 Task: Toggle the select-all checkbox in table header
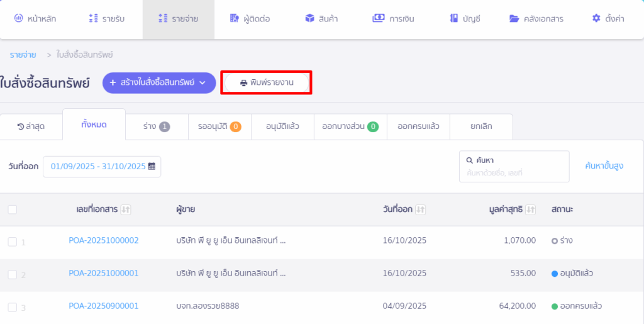pos(13,209)
